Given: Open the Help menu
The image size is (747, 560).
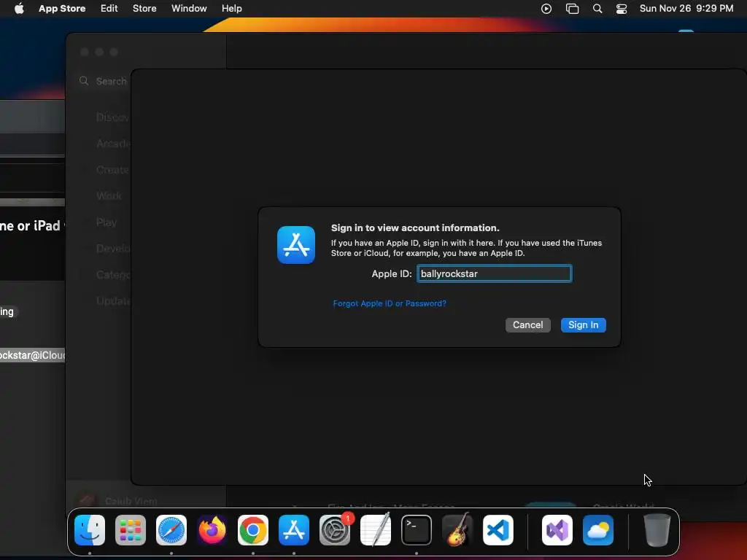Looking at the screenshot, I should coord(231,9).
